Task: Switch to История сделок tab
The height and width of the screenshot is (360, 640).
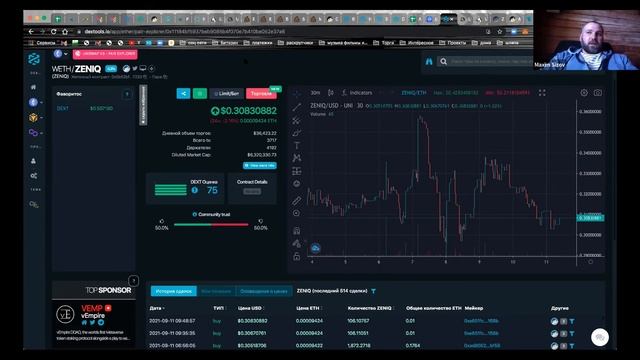Action: click(173, 291)
